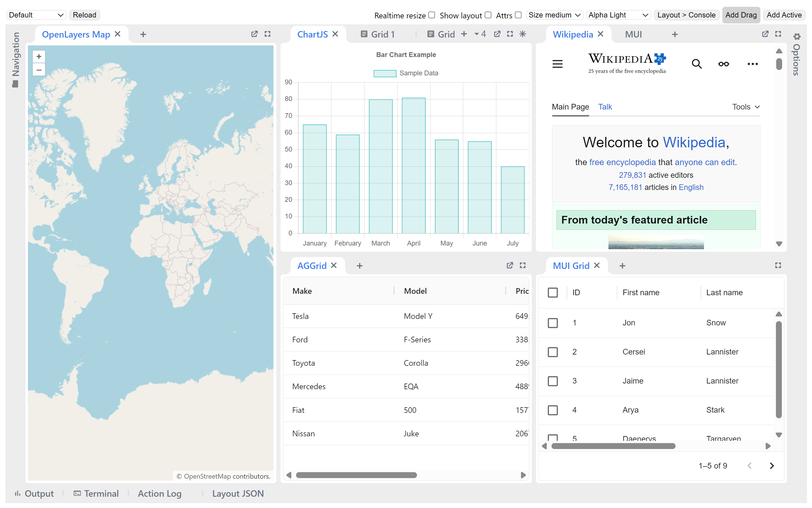Follow the free encyclopedia link
Screen dimensions: 812x508
(x=622, y=162)
